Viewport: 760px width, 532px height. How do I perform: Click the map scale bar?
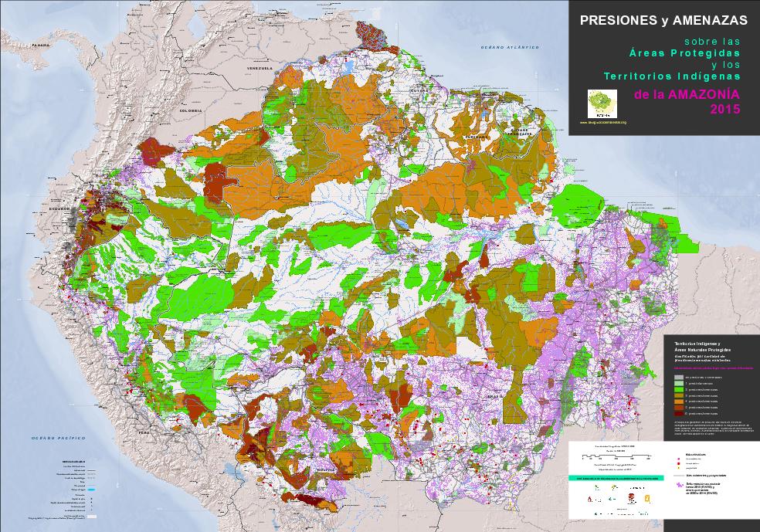614,456
